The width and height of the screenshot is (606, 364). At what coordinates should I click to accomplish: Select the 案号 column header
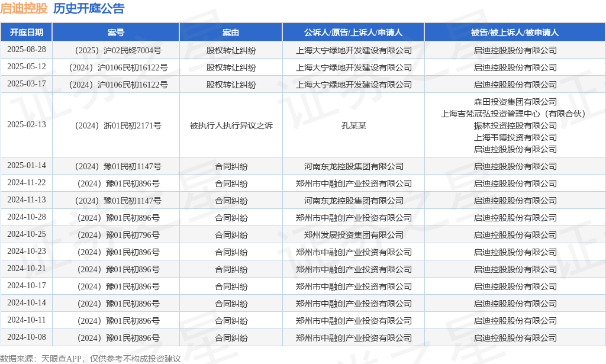coord(116,33)
